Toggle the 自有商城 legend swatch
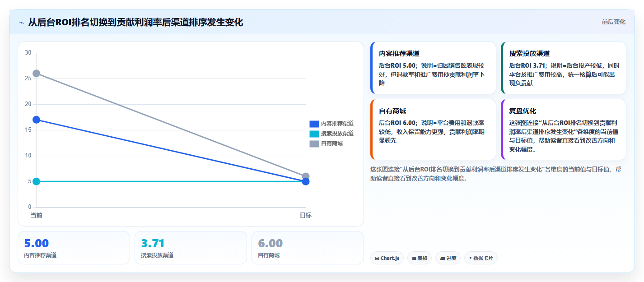This screenshot has width=644, height=282. pos(314,143)
